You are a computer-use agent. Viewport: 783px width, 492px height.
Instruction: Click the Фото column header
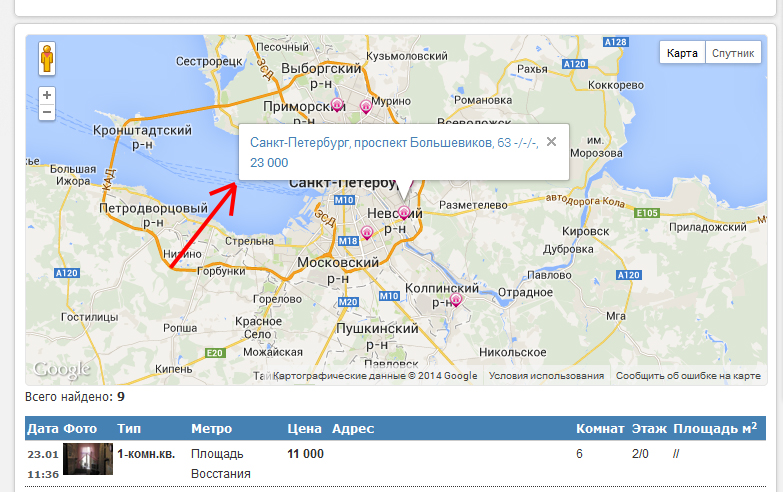pos(80,429)
